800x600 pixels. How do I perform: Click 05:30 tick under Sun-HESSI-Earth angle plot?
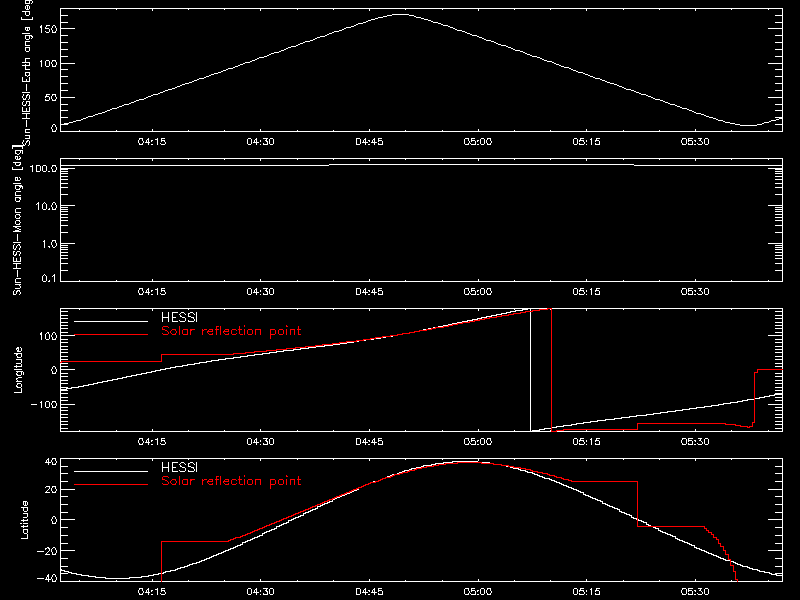(x=695, y=142)
